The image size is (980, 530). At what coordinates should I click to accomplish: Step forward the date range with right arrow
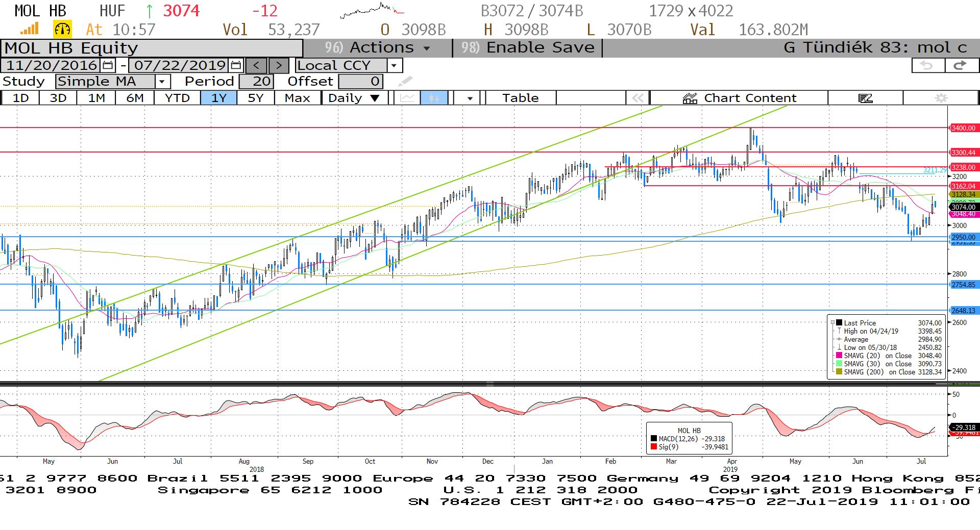click(x=279, y=65)
